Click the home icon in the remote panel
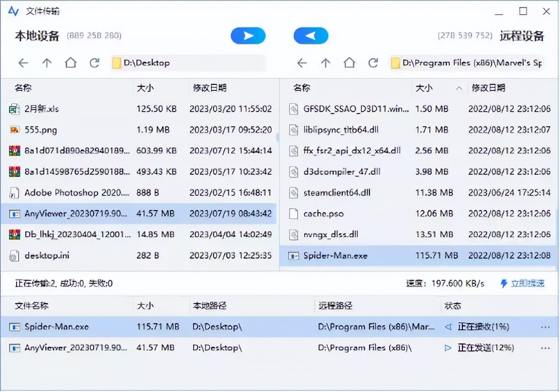Screen dimensions: 560x392 click(350, 63)
